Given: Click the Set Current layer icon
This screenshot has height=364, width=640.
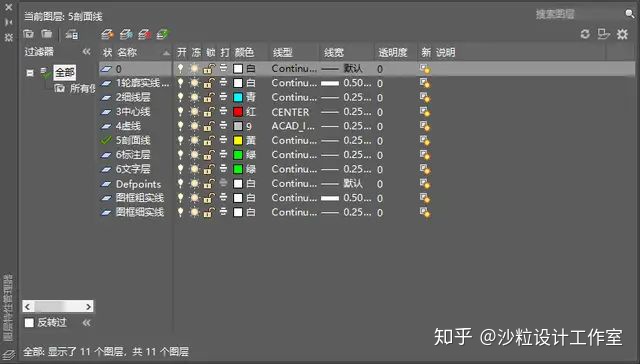Looking at the screenshot, I should click(163, 35).
